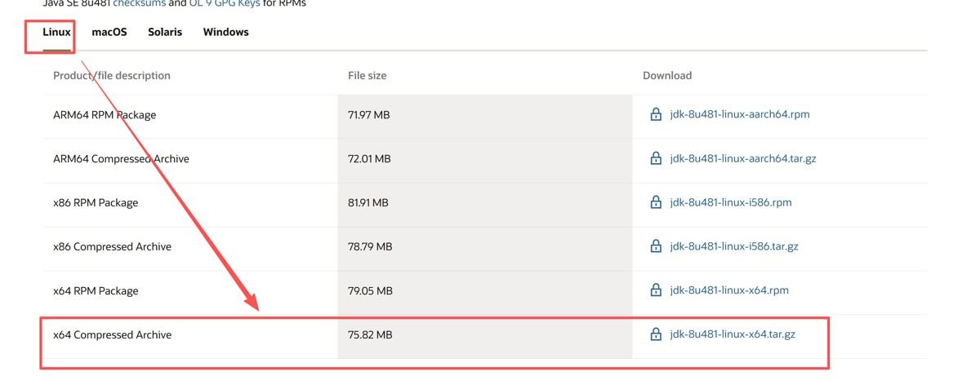Click lock icon beside jdk-8u481-linux-aarch64.rpm
This screenshot has height=385, width=980.
point(655,114)
